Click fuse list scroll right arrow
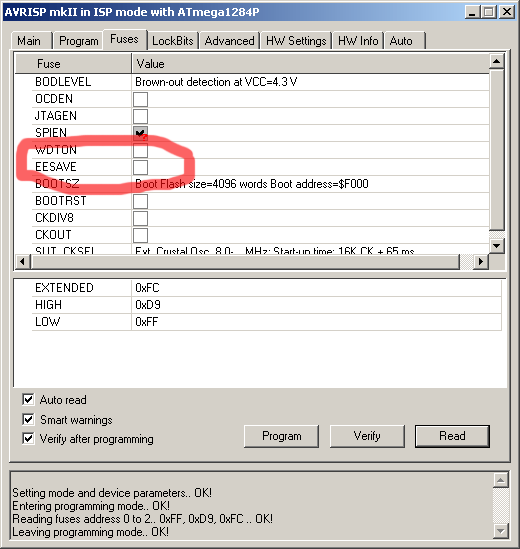The height and width of the screenshot is (549, 520). 480,262
